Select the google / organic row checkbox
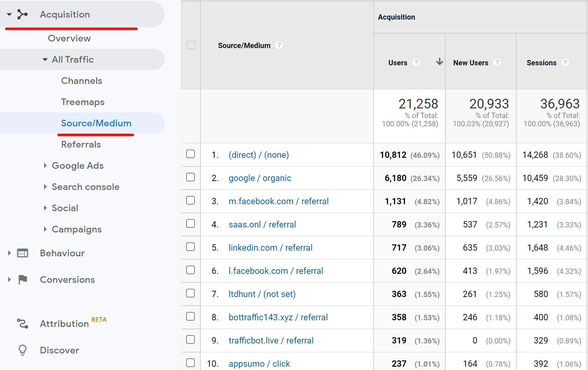Viewport: 588px width, 370px height. click(190, 177)
